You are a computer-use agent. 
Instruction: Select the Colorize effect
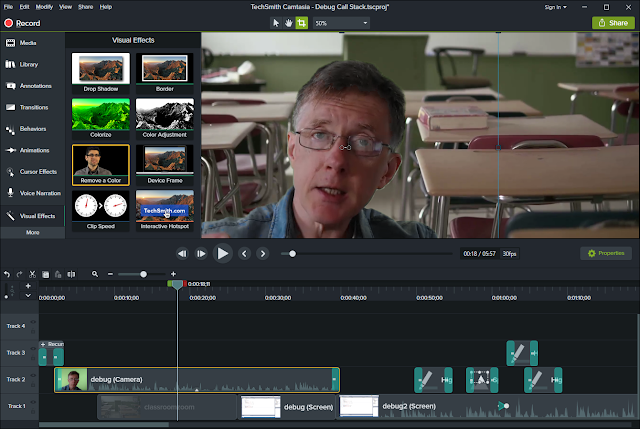tap(101, 119)
